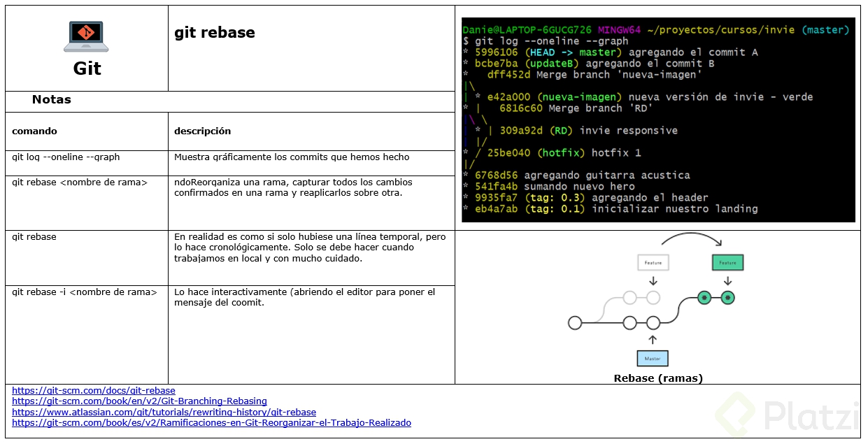Click the "Git" label under the laptop icon
Image resolution: width=868 pixels, height=444 pixels.
(87, 69)
